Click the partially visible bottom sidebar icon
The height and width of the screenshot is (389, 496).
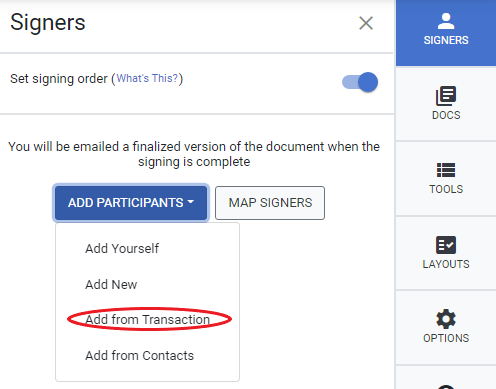pos(446,386)
